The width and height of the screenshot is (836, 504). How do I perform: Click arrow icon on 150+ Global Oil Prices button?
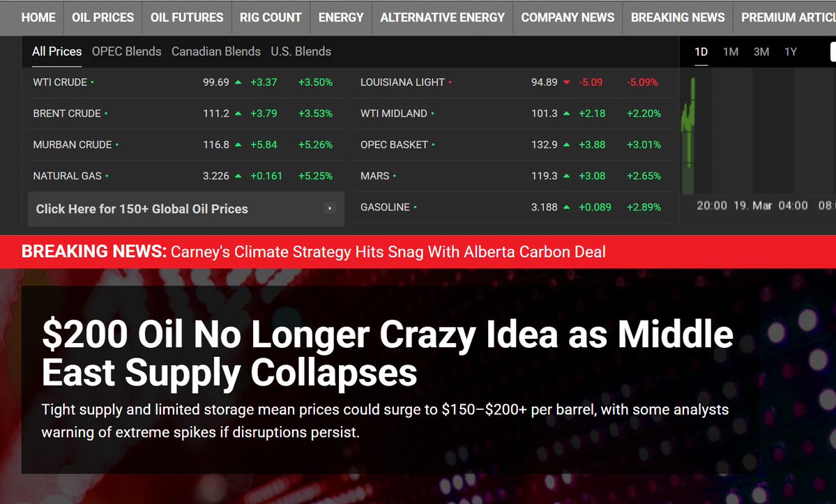click(x=330, y=208)
